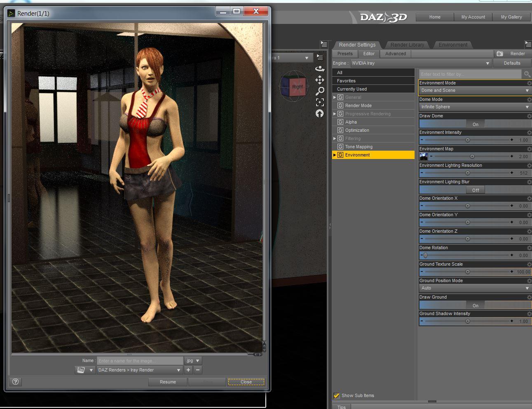Click the Right face of view cube
Viewport: 532px width, 409px height.
coord(298,87)
